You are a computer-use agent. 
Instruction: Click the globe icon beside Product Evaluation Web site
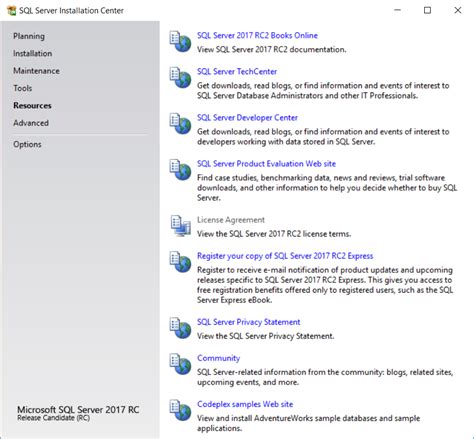180,170
